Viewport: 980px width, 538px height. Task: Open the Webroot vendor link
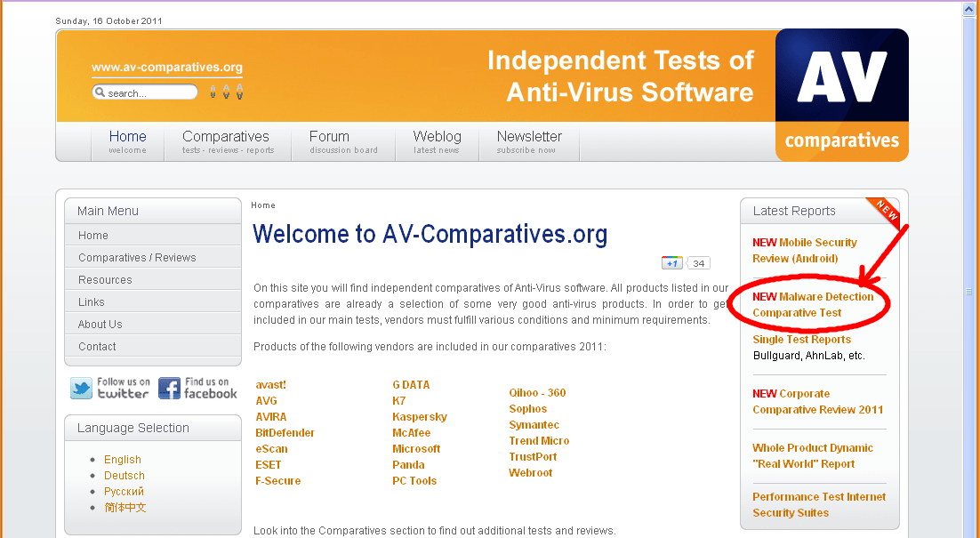(x=531, y=472)
